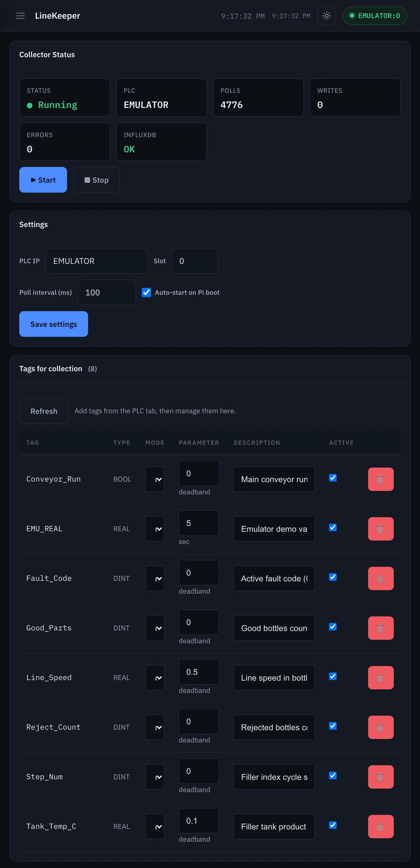This screenshot has height=868, width=420.
Task: Stop the collector
Action: pyautogui.click(x=96, y=180)
